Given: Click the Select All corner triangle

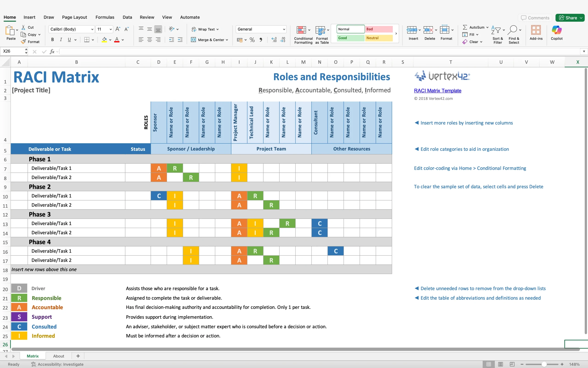Looking at the screenshot, I should (x=5, y=62).
